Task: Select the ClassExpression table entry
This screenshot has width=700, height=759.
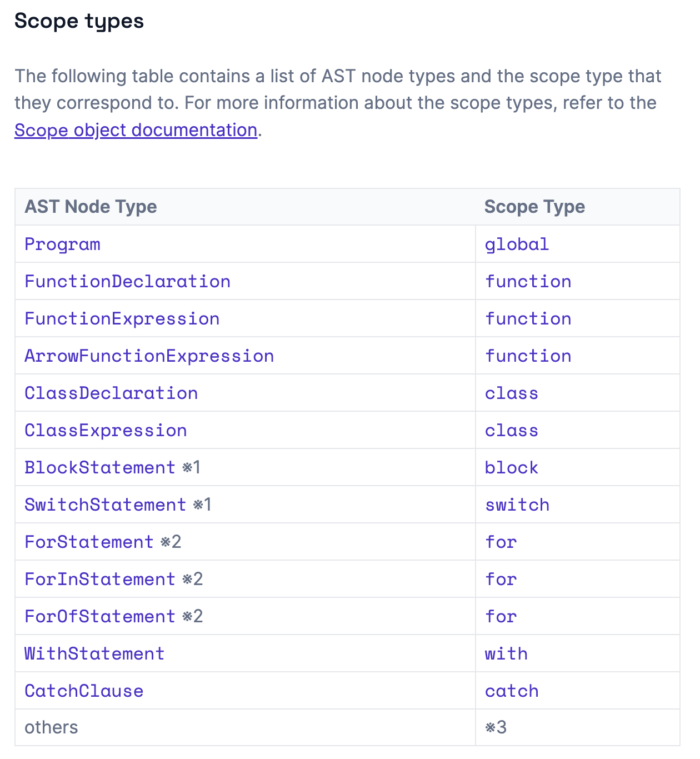Action: pos(106,431)
